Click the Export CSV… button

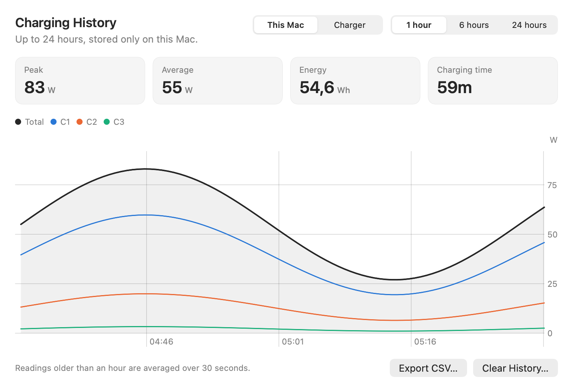pos(428,368)
